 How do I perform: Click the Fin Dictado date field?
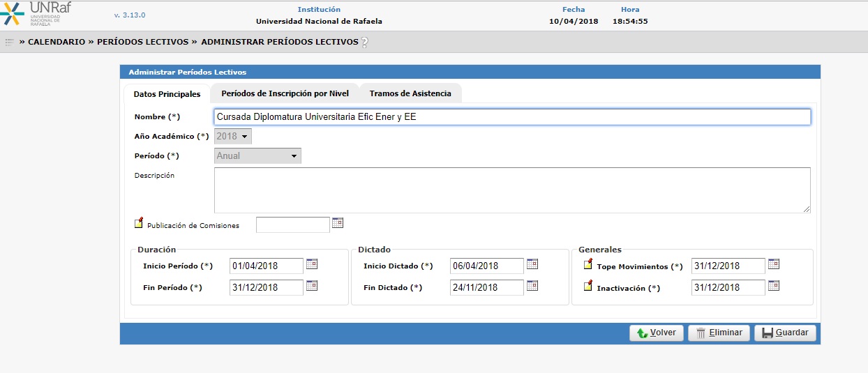[487, 287]
